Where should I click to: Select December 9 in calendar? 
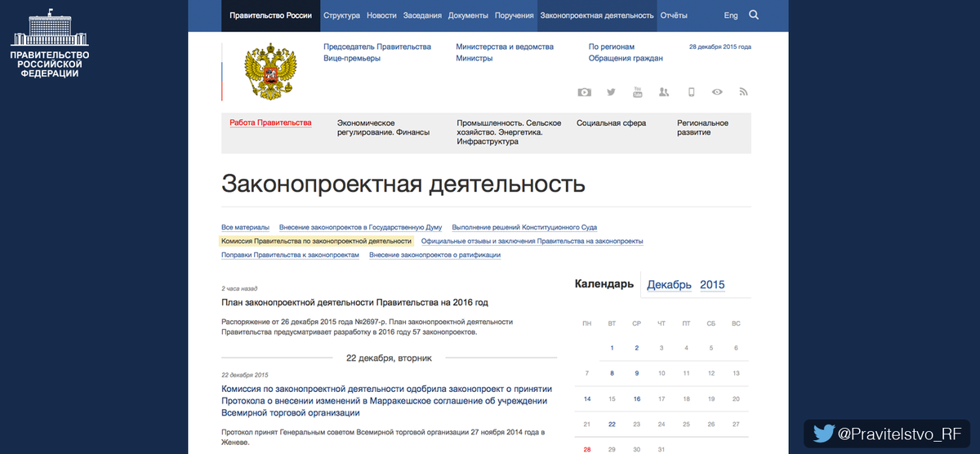(x=637, y=373)
